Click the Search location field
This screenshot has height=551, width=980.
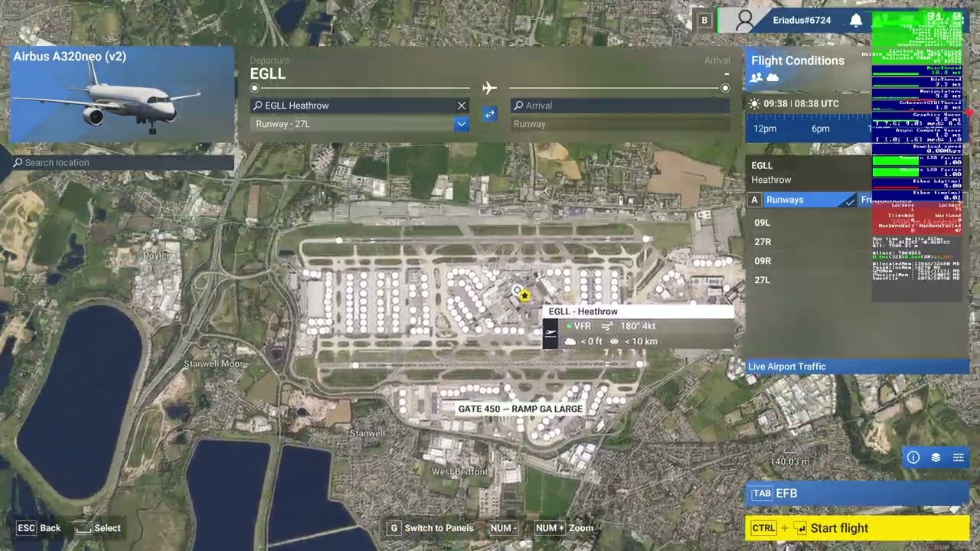coord(122,162)
